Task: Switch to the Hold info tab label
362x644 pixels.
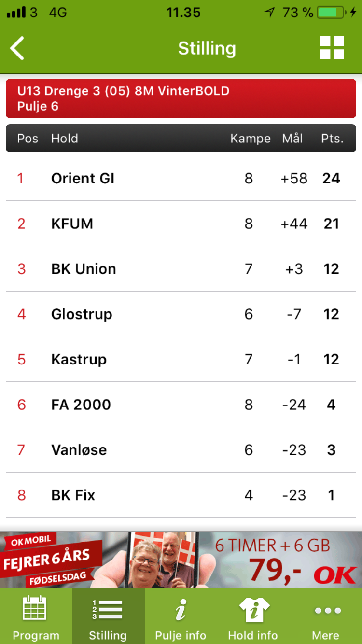Action: [253, 635]
